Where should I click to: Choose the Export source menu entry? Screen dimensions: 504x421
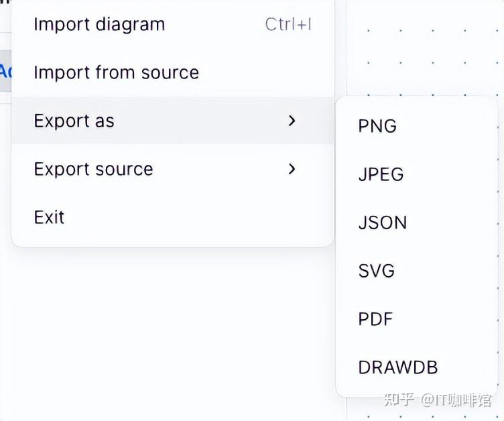pyautogui.click(x=93, y=169)
